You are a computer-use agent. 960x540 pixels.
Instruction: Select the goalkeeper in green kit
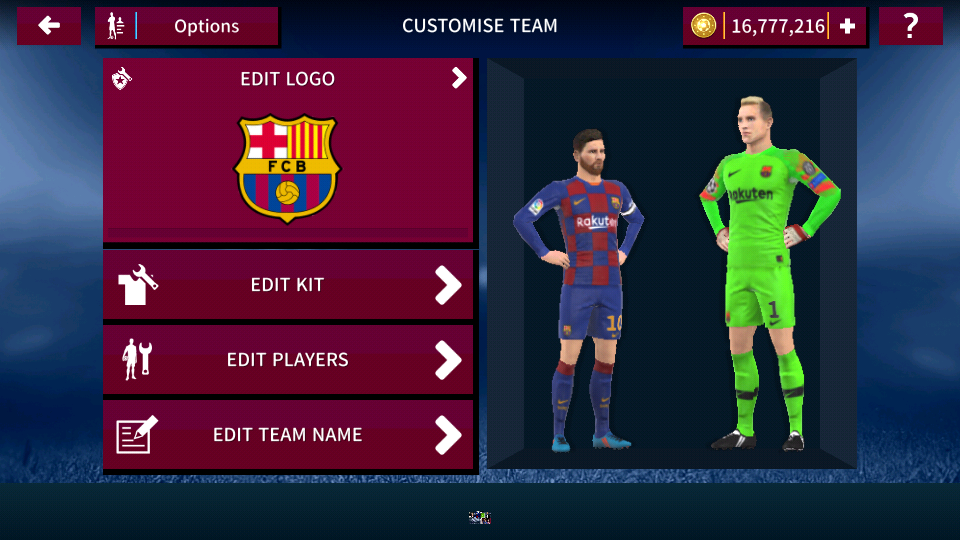768,273
